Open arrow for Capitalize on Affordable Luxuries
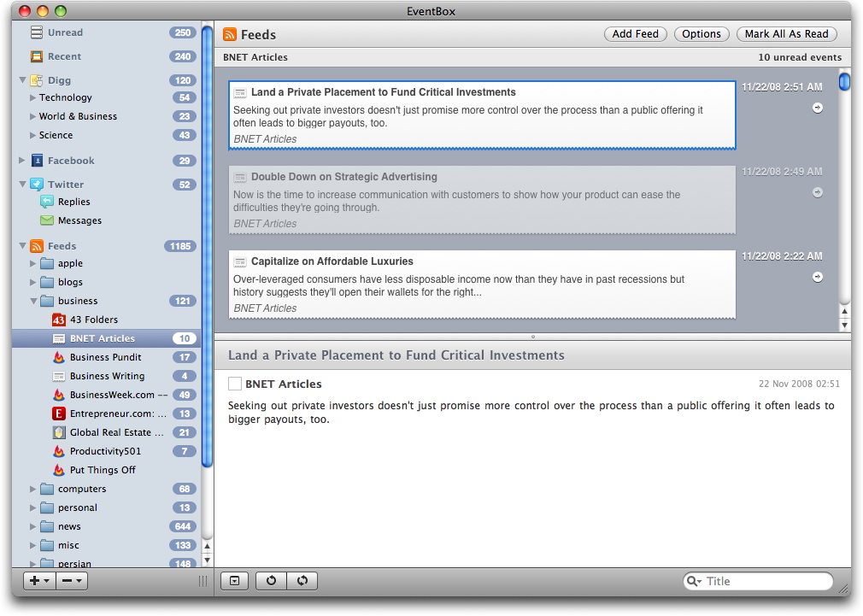The image size is (863, 616). (818, 277)
